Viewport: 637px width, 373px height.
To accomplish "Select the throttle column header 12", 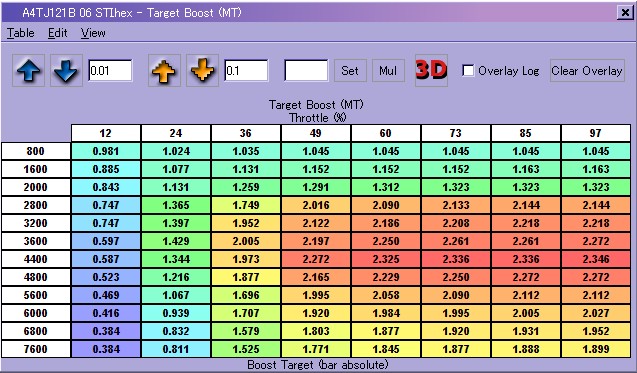I will pos(106,133).
